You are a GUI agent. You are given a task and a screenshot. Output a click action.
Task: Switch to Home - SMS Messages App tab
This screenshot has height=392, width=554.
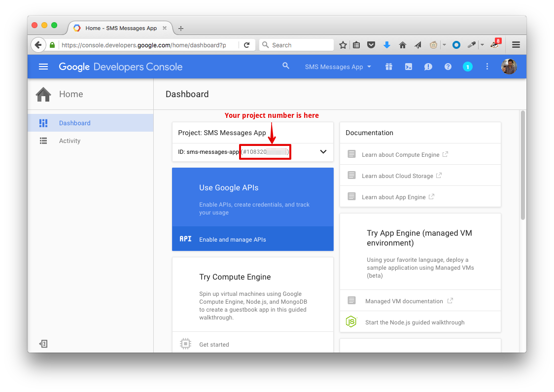(x=121, y=28)
